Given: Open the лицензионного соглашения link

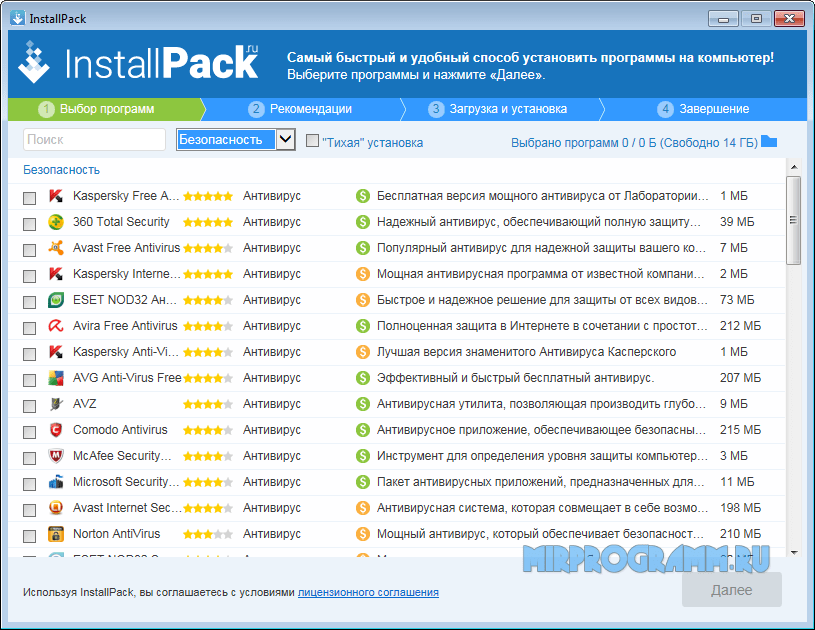Looking at the screenshot, I should pyautogui.click(x=368, y=592).
